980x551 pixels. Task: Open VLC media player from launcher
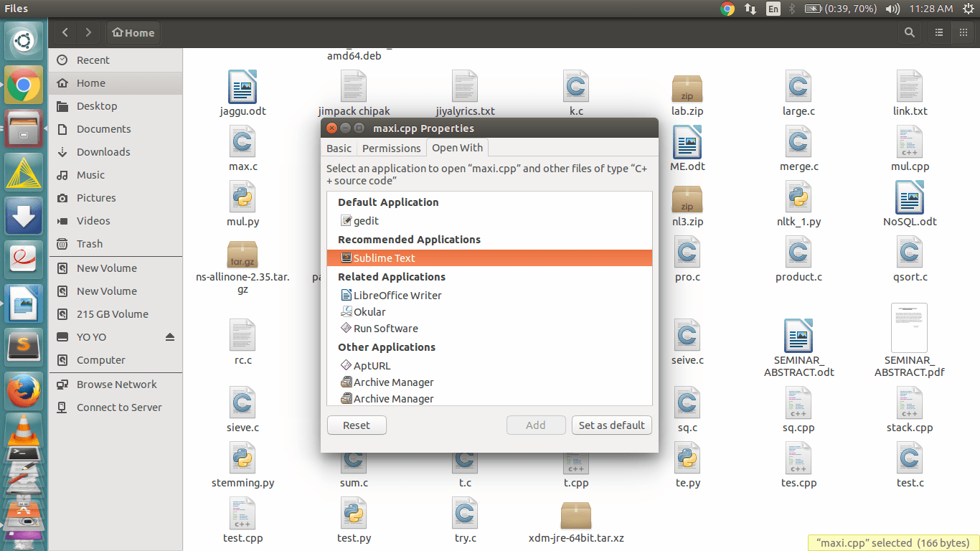tap(24, 429)
